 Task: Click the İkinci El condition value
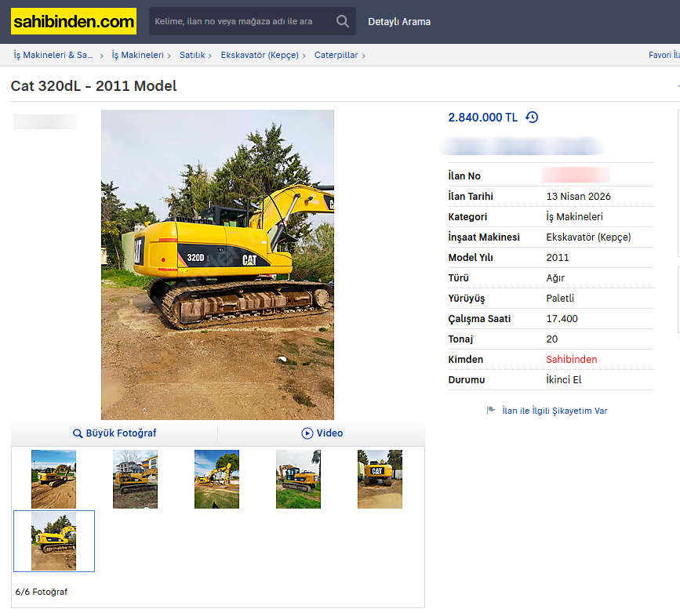(x=563, y=380)
